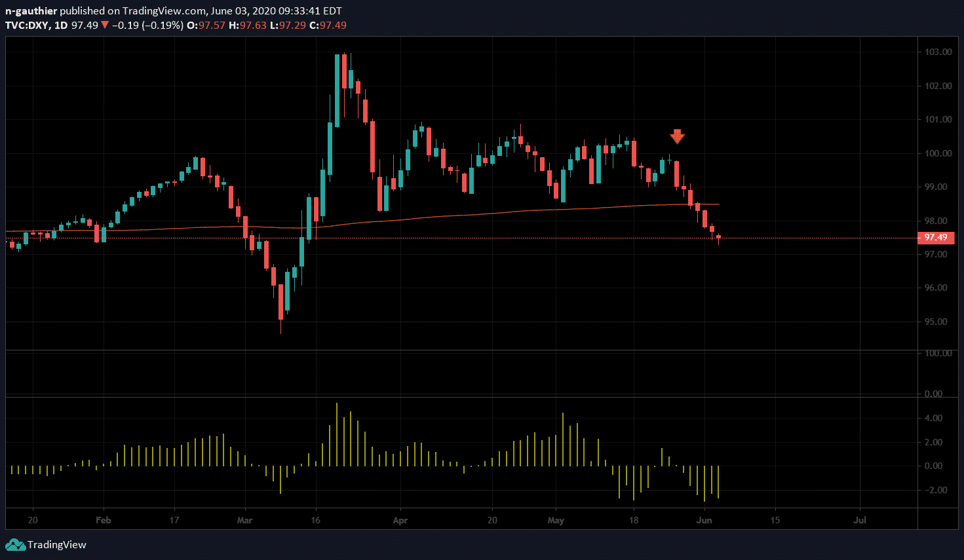The width and height of the screenshot is (964, 560).
Task: Open the TradingView.com link in the header
Action: coord(164,11)
